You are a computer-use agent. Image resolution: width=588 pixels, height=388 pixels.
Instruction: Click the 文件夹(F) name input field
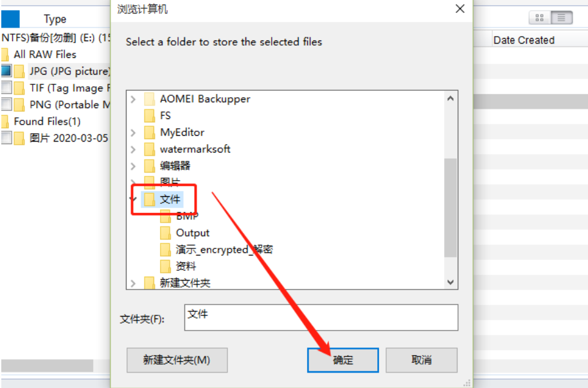321,317
